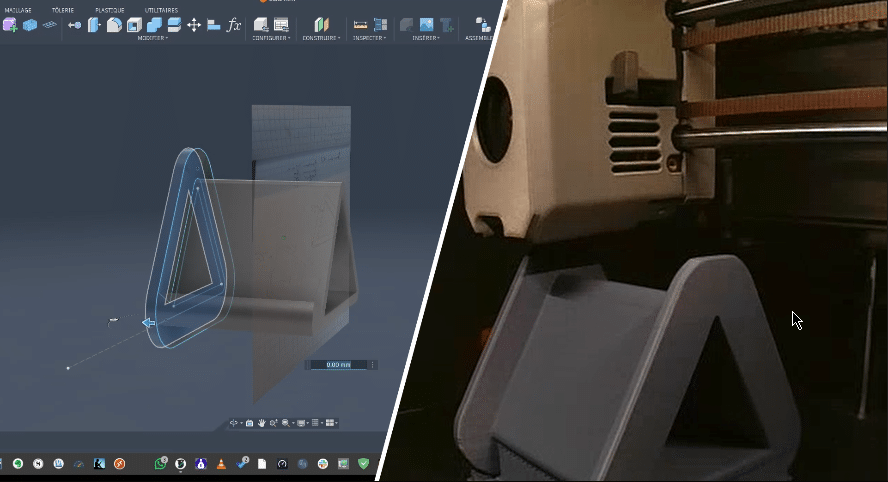Select the Pan hand tool

[262, 423]
